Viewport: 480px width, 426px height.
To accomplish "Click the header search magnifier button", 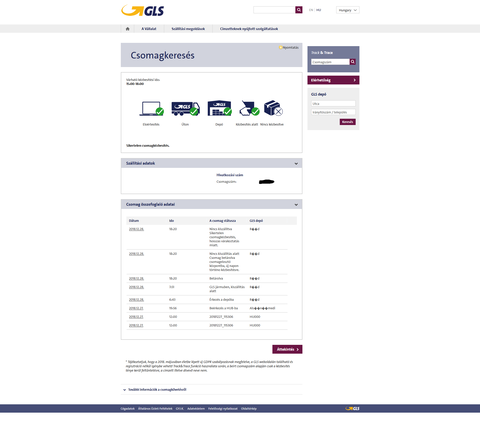I will [x=299, y=10].
